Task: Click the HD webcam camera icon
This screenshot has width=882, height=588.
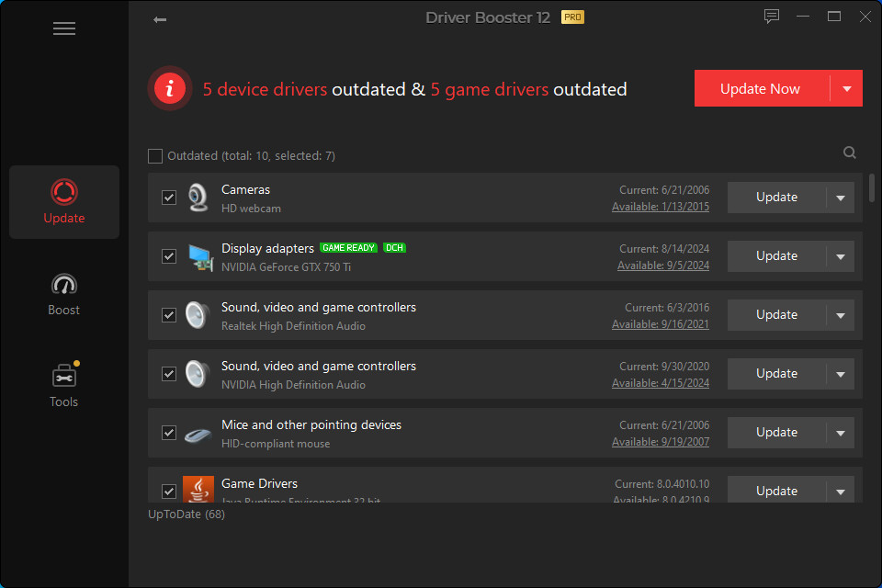Action: click(x=198, y=197)
